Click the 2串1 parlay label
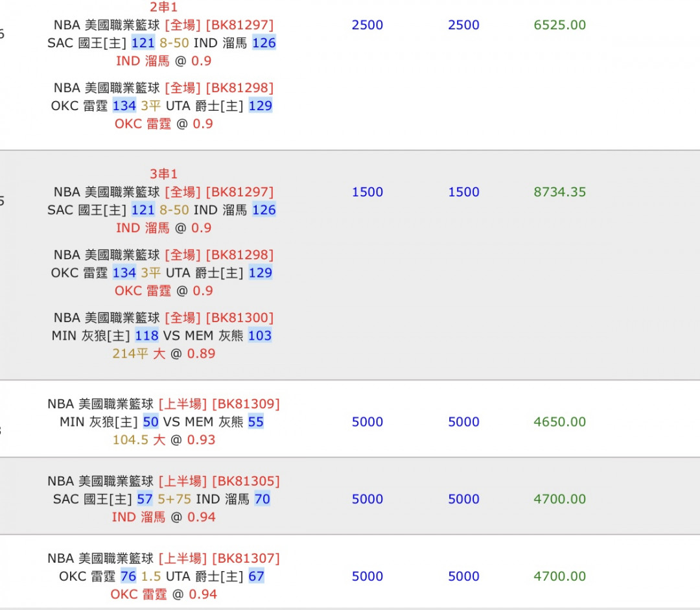Image resolution: width=700 pixels, height=610 pixels. 163,7
